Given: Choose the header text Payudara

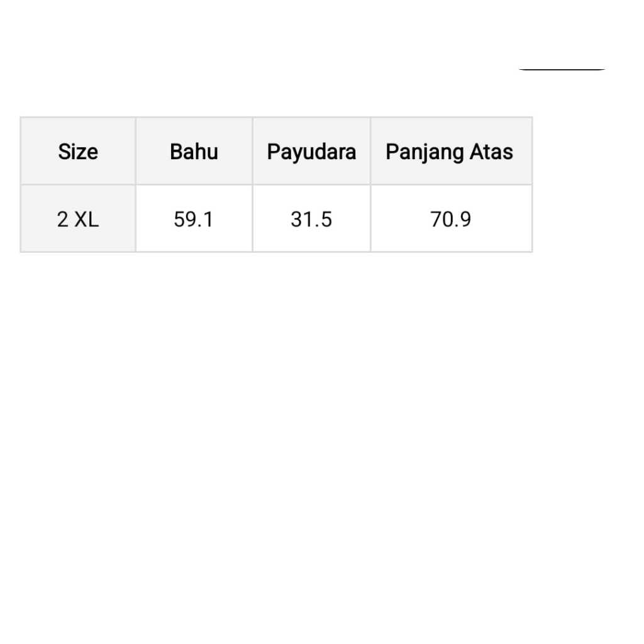Looking at the screenshot, I should click(x=311, y=152).
